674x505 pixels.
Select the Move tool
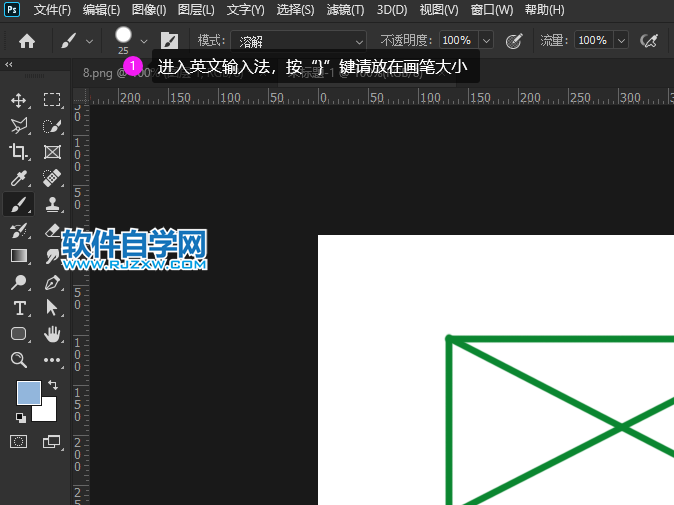pyautogui.click(x=18, y=101)
